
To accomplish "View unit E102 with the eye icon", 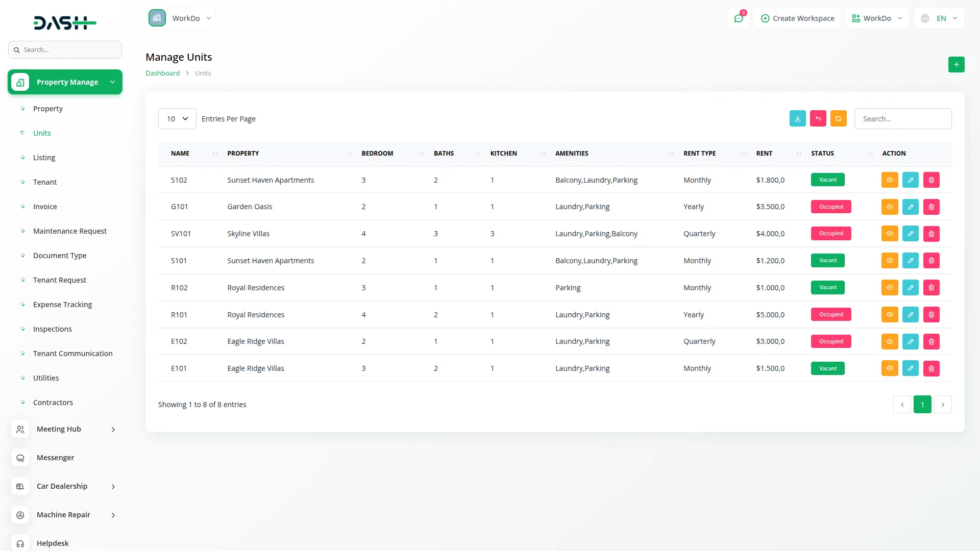I will (889, 341).
